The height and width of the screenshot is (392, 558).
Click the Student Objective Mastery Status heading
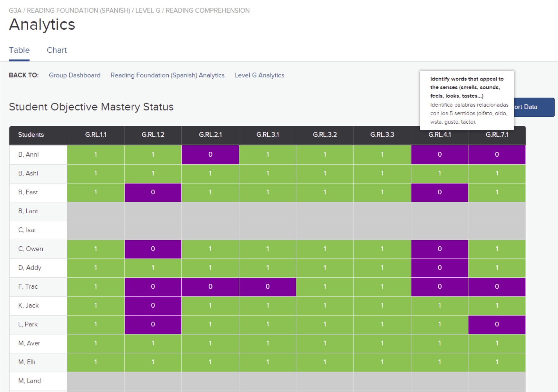click(91, 107)
